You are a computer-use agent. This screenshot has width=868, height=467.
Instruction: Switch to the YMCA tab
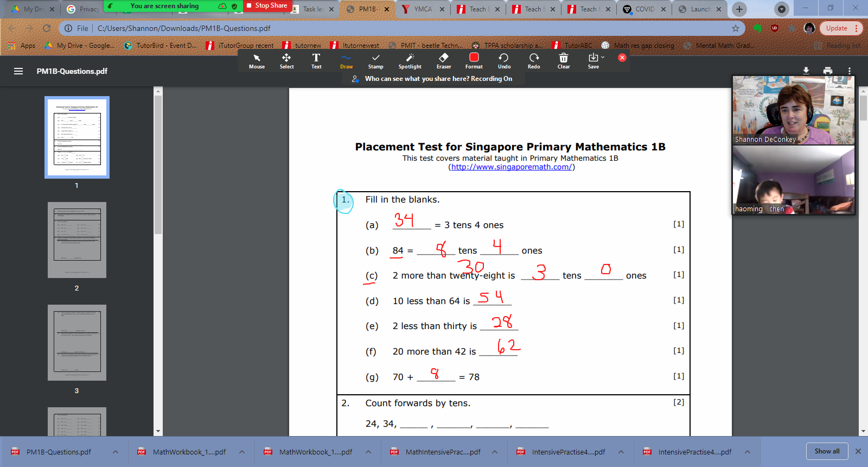[x=423, y=9]
